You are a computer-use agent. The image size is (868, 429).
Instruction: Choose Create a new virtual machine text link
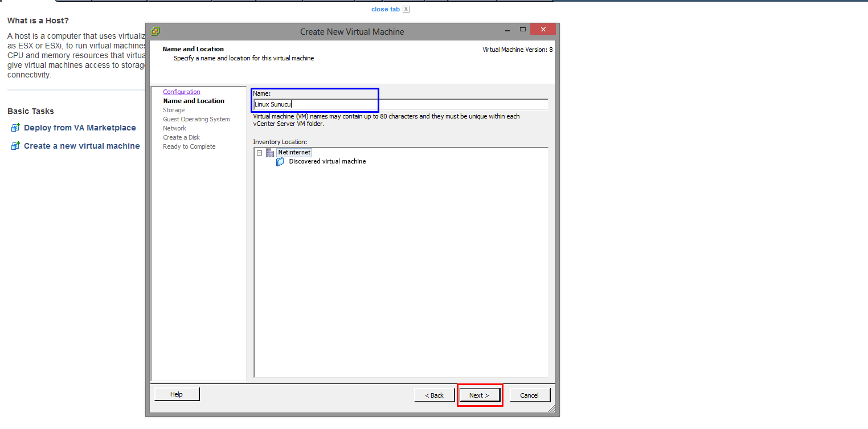[x=81, y=146]
